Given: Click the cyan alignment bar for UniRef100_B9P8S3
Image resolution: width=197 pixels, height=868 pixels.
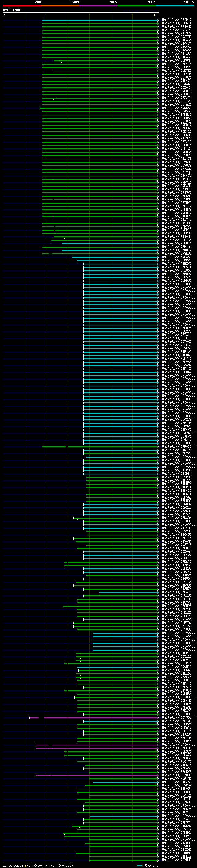Looking at the screenshot, I should [x=115, y=257].
